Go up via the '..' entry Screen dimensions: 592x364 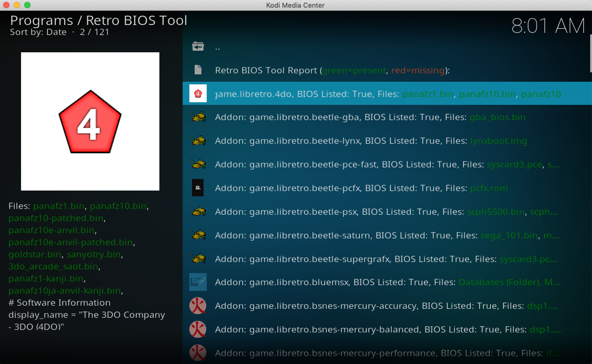(217, 48)
